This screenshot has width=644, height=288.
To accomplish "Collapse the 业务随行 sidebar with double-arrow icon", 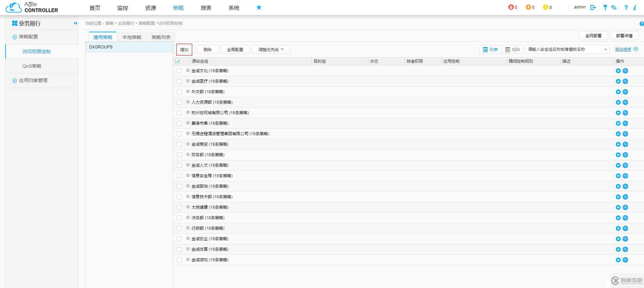I will click(x=75, y=23).
